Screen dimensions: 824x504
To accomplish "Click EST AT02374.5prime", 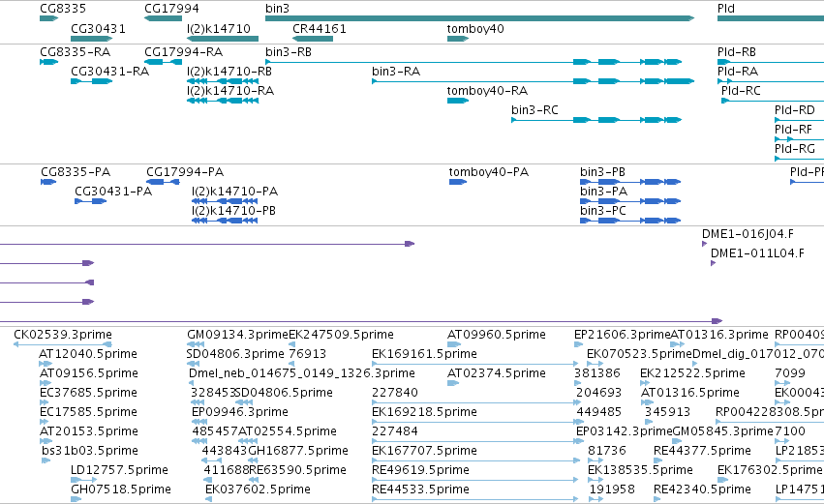I will click(496, 373).
